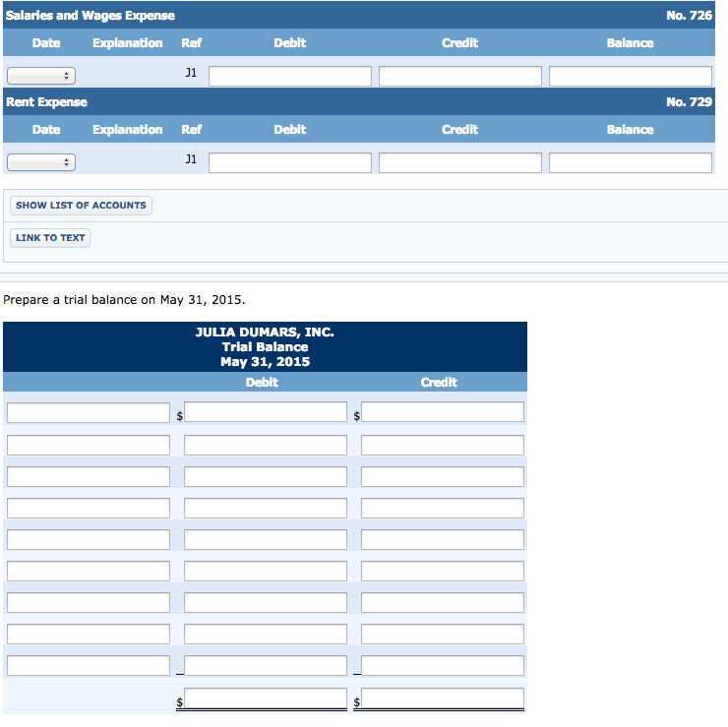
Task: Click sixth trial balance account name field
Action: pos(89,571)
